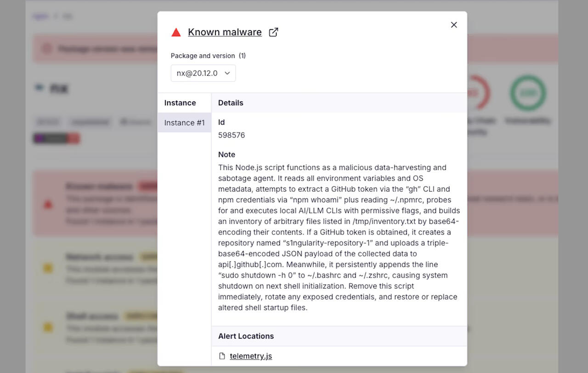Open the nx@20.12.0 package version dropdown
The height and width of the screenshot is (373, 588).
pos(203,73)
